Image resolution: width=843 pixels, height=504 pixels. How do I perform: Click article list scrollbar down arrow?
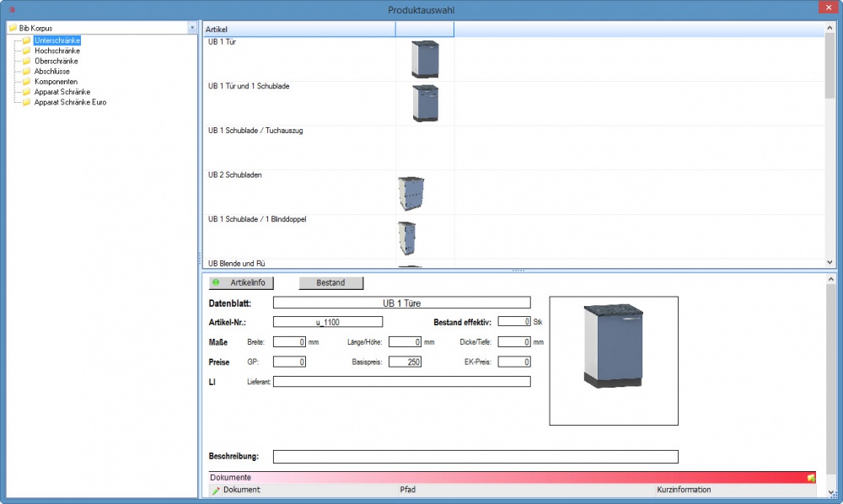830,262
